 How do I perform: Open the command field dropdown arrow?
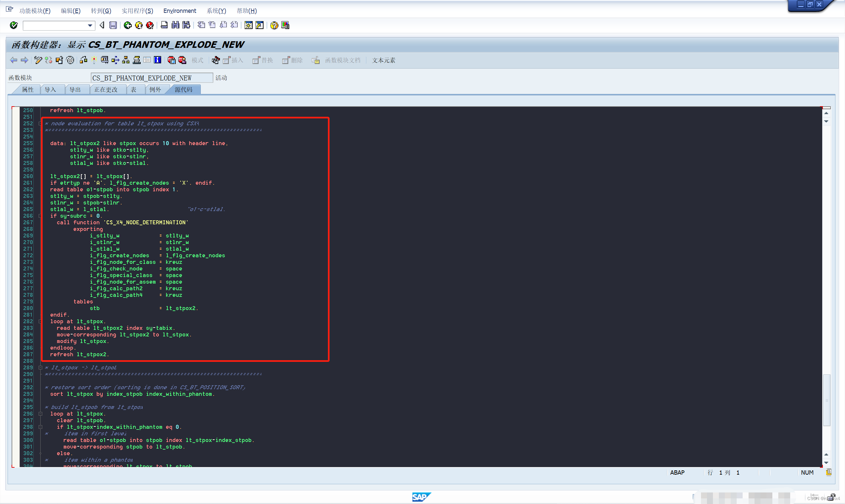pyautogui.click(x=90, y=25)
